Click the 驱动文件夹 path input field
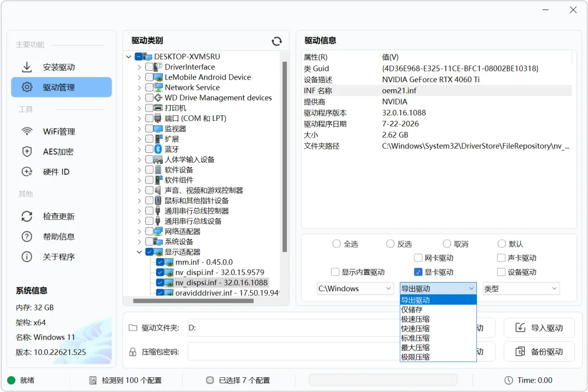This screenshot has width=588, height=392. 293,328
